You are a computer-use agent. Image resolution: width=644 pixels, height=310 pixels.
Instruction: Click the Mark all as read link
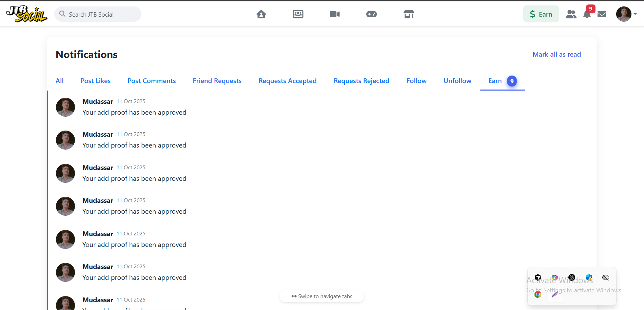pyautogui.click(x=557, y=55)
